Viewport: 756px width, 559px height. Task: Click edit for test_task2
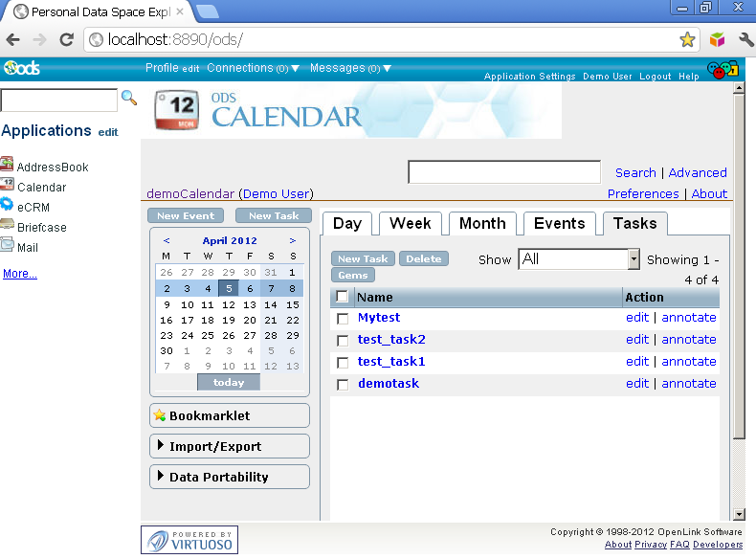637,340
